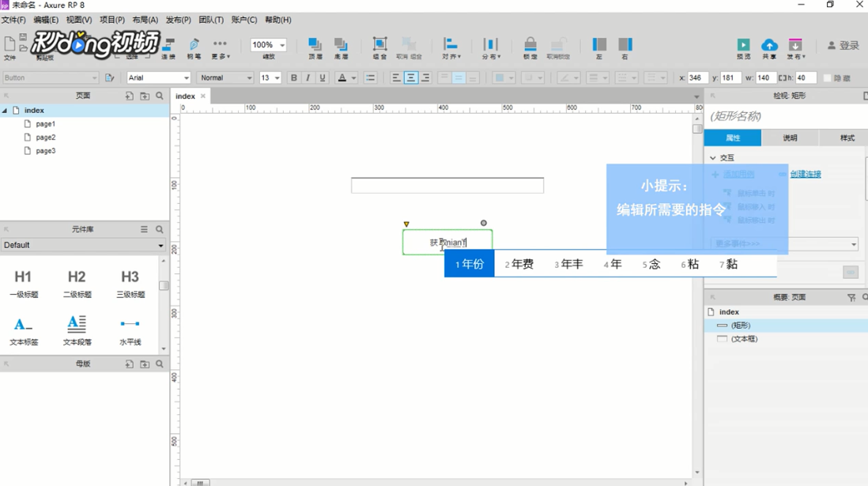Choose IME candidate 2 年费
This screenshot has height=486, width=868.
[x=519, y=264]
